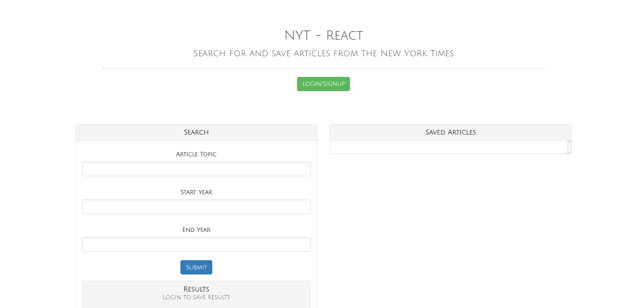644x308 pixels.
Task: Click the Results heading
Action: (196, 289)
